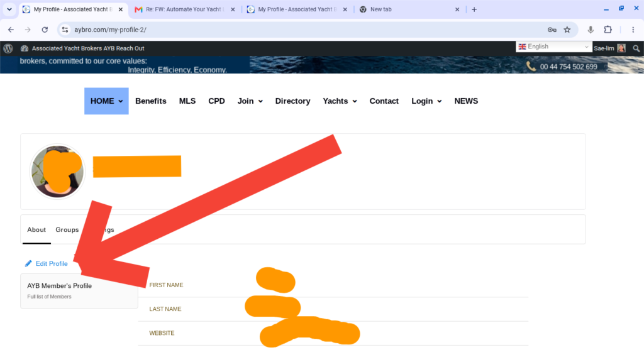Close the Gmail browser tab

[x=233, y=9]
